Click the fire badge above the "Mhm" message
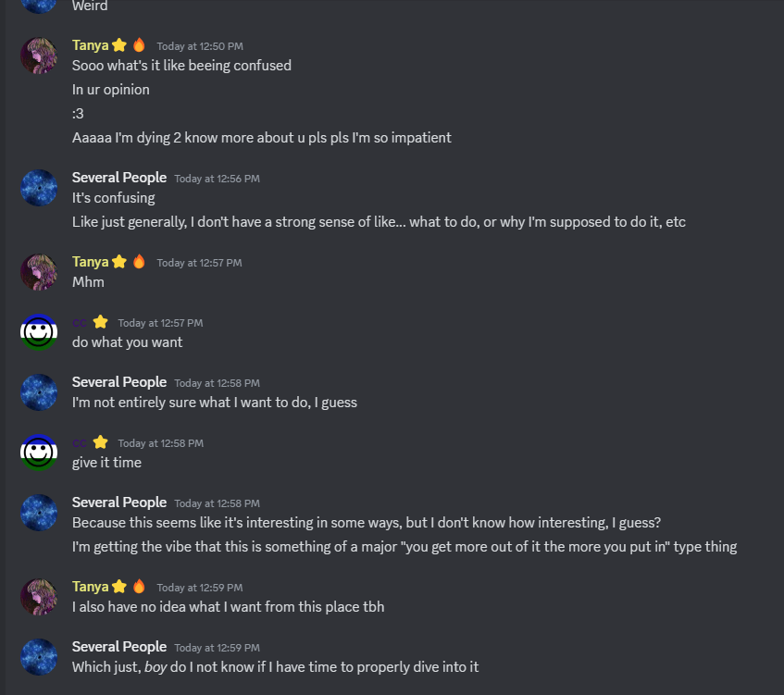The width and height of the screenshot is (784, 695). [139, 262]
